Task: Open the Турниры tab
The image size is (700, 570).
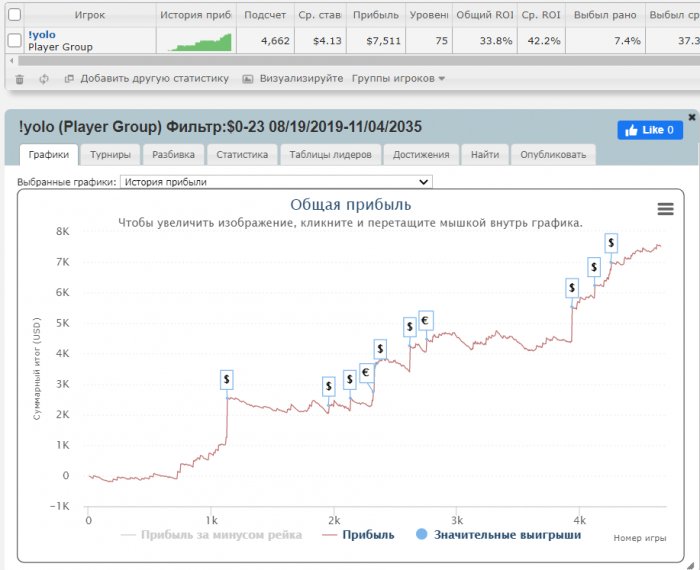Action: click(110, 154)
